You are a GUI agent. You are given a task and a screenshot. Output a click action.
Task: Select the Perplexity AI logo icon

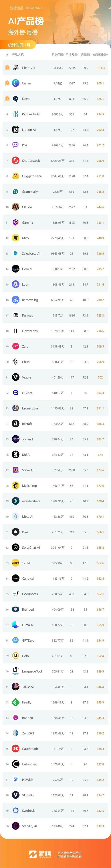16,114
